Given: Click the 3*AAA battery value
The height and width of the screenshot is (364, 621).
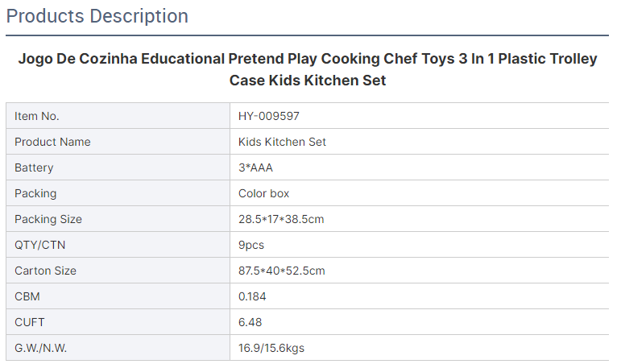Looking at the screenshot, I should 255,168.
